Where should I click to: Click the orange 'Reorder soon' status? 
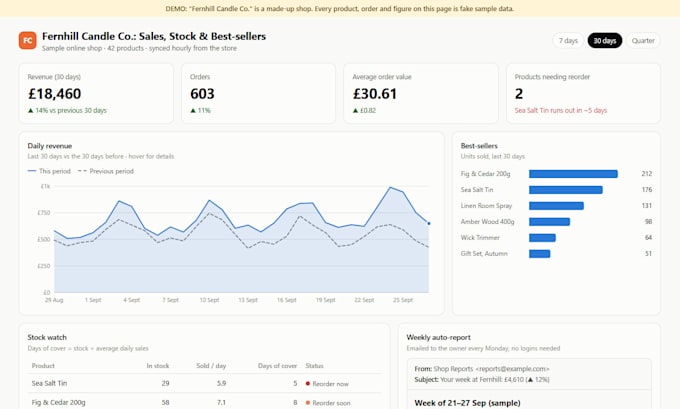click(327, 403)
